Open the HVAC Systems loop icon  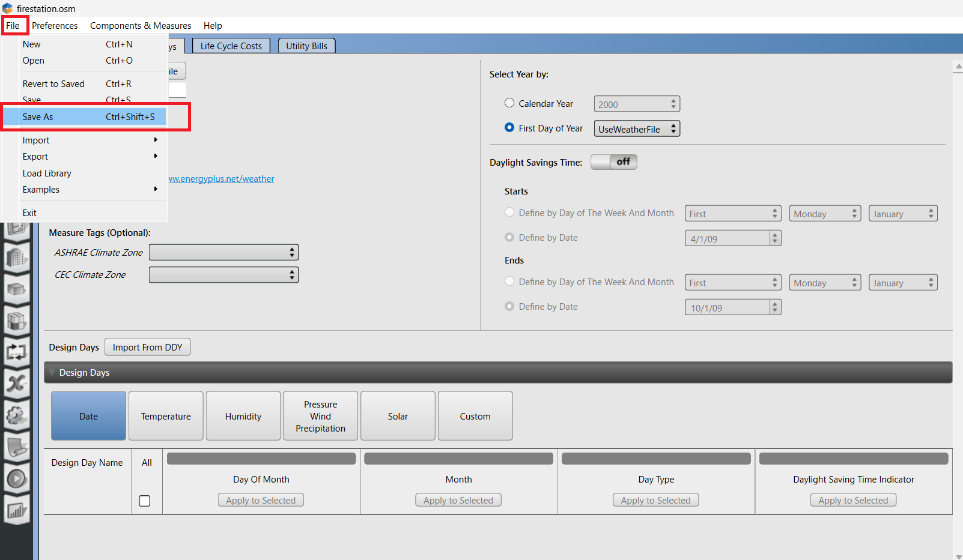16,352
